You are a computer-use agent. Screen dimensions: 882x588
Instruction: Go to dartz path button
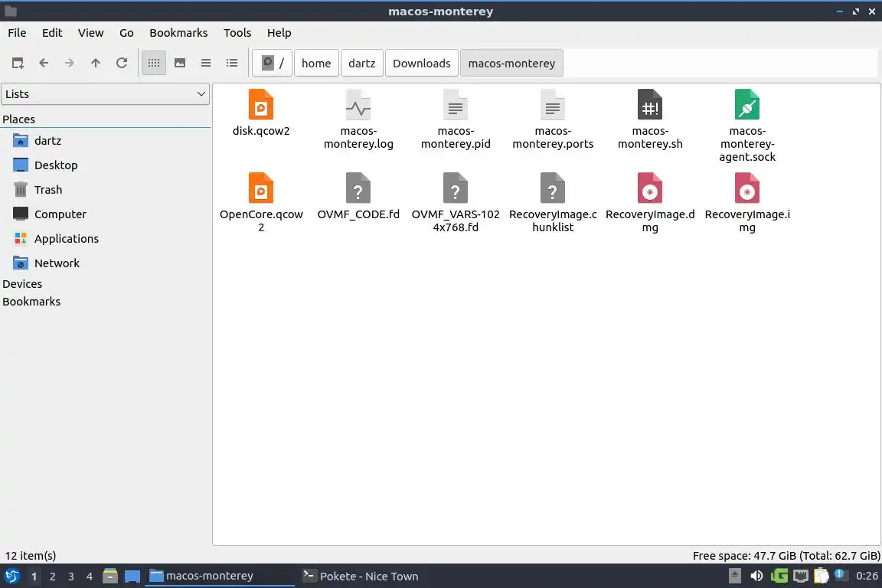(361, 63)
